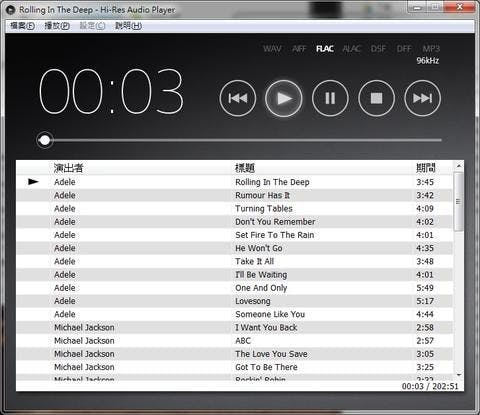
Task: Stop playback with the stop button
Action: tap(376, 98)
